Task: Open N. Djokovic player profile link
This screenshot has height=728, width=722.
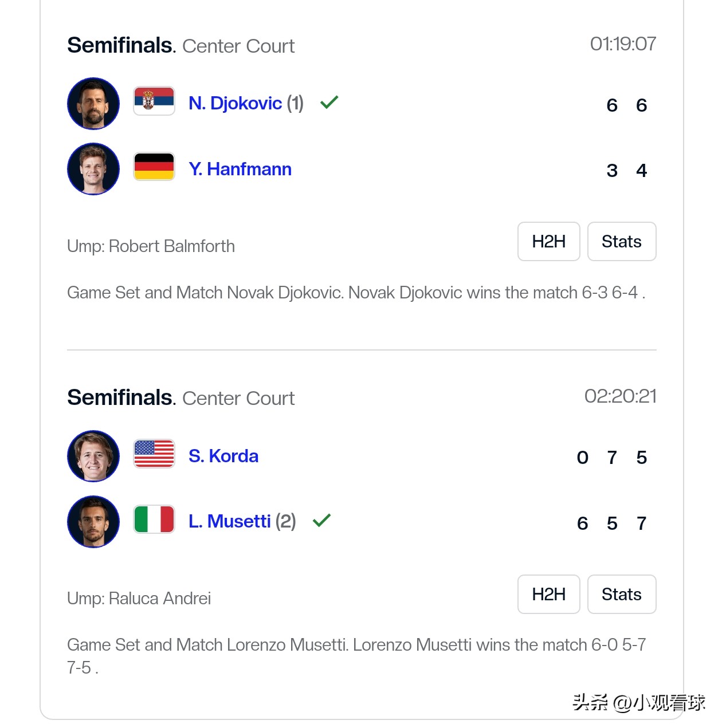Action: [235, 103]
